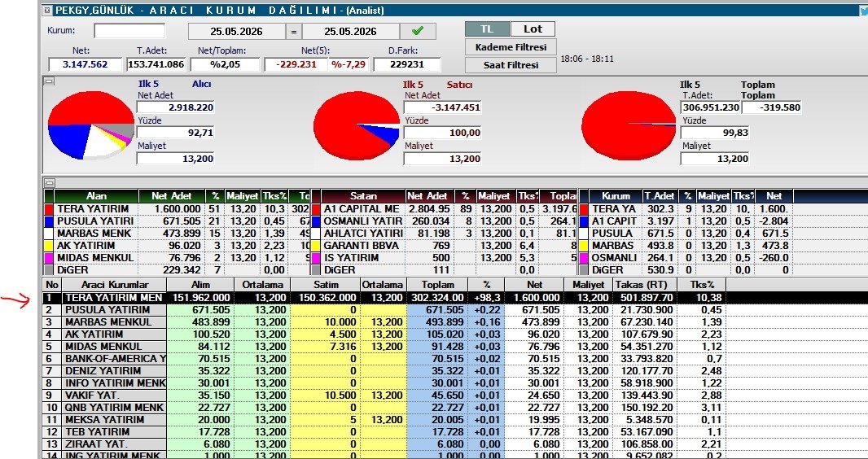Click yellow swatch beside AK YATIRIM in Alan table
The width and height of the screenshot is (868, 459).
coord(49,246)
